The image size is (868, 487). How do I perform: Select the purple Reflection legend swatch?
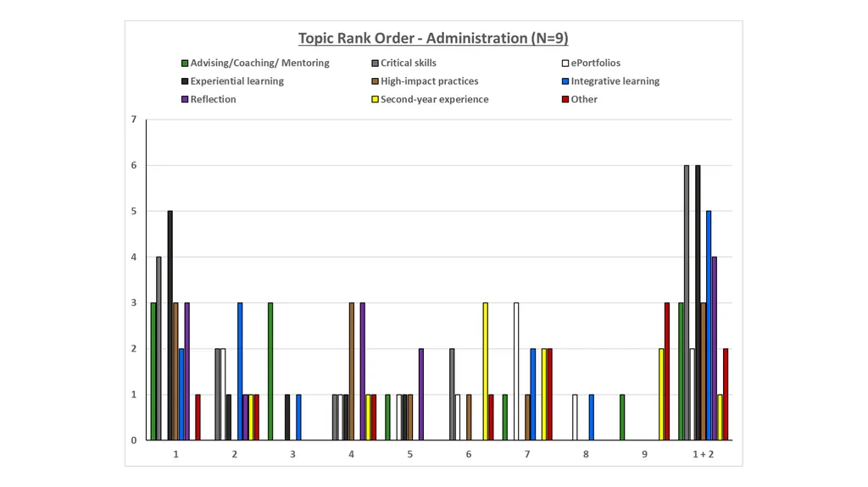(x=185, y=100)
